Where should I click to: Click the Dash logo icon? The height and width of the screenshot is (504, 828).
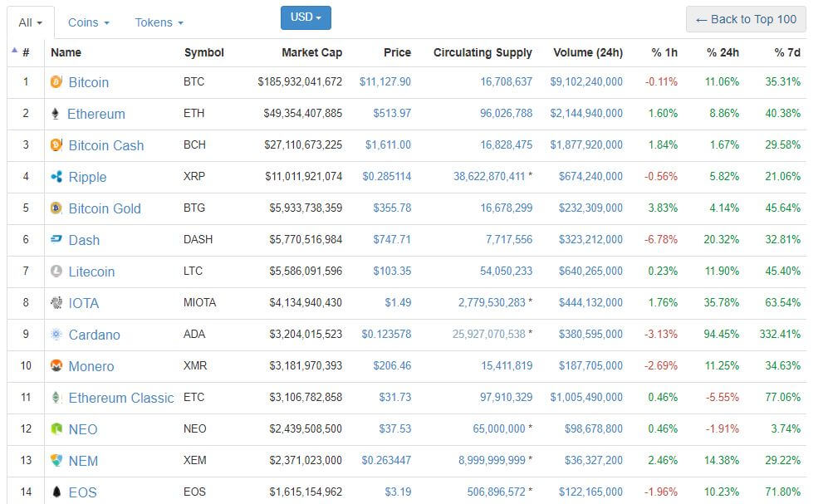point(56,240)
